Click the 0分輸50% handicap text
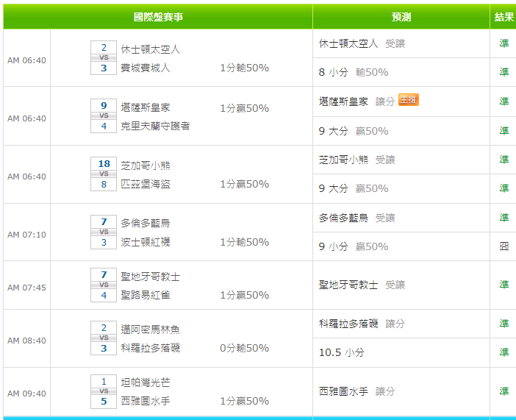This screenshot has width=516, height=420. (245, 348)
